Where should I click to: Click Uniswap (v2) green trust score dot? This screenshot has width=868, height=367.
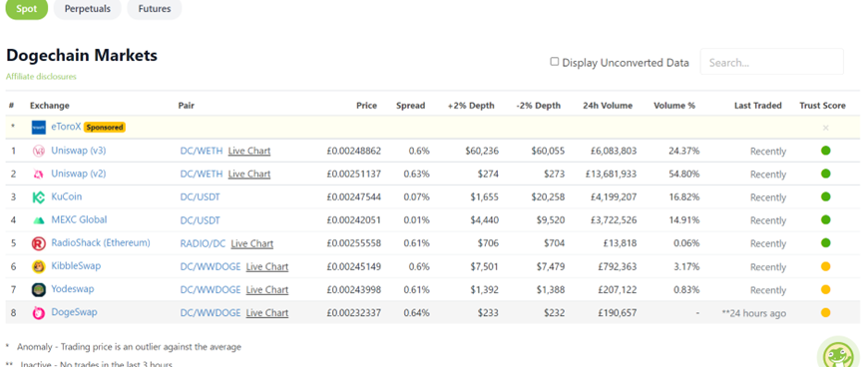click(825, 174)
